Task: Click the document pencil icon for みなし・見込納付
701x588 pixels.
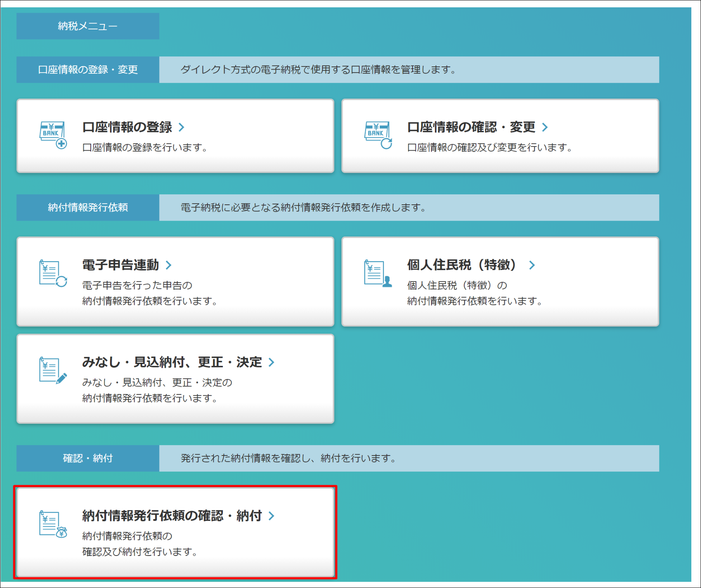Action: 53,370
